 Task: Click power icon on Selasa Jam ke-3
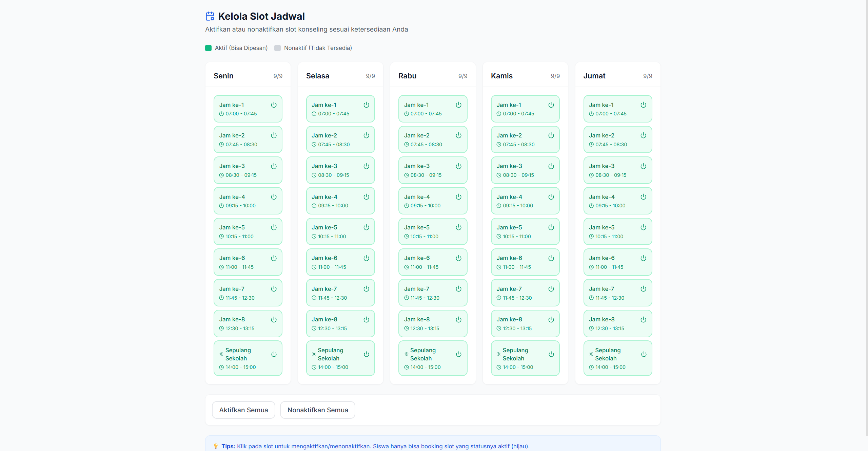tap(366, 166)
